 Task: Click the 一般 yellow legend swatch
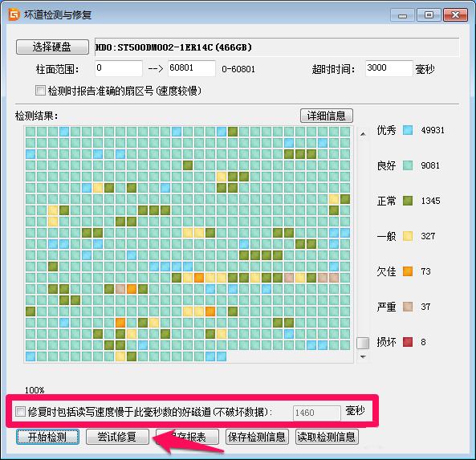(x=408, y=236)
